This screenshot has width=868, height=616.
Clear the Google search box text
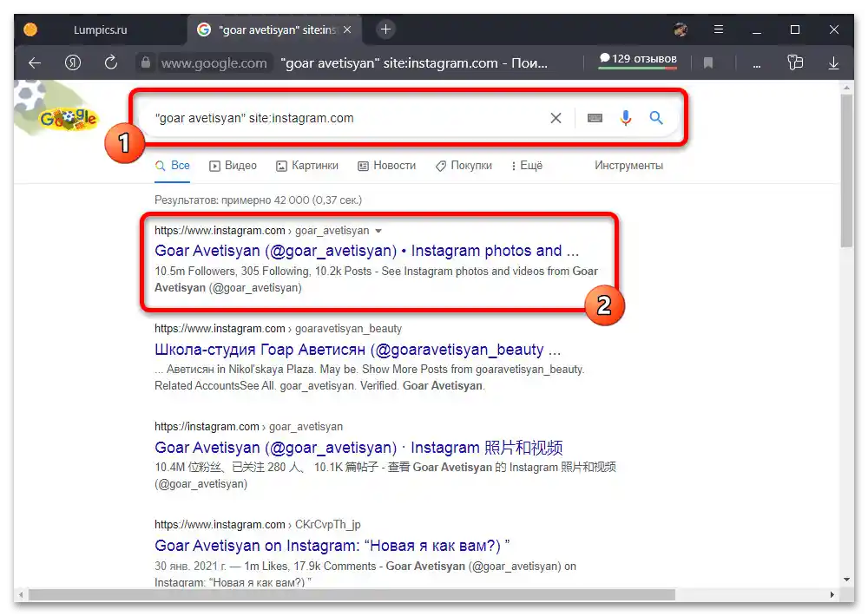[556, 118]
